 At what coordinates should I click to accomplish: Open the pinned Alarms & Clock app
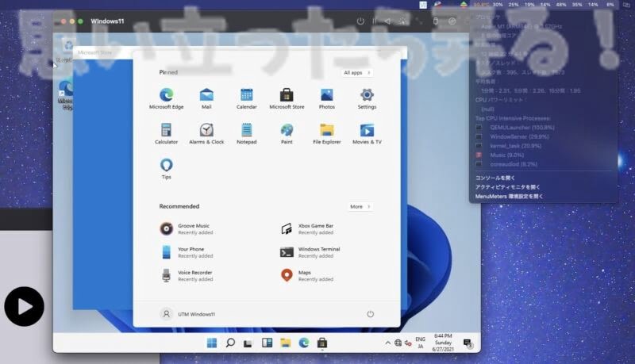click(206, 133)
